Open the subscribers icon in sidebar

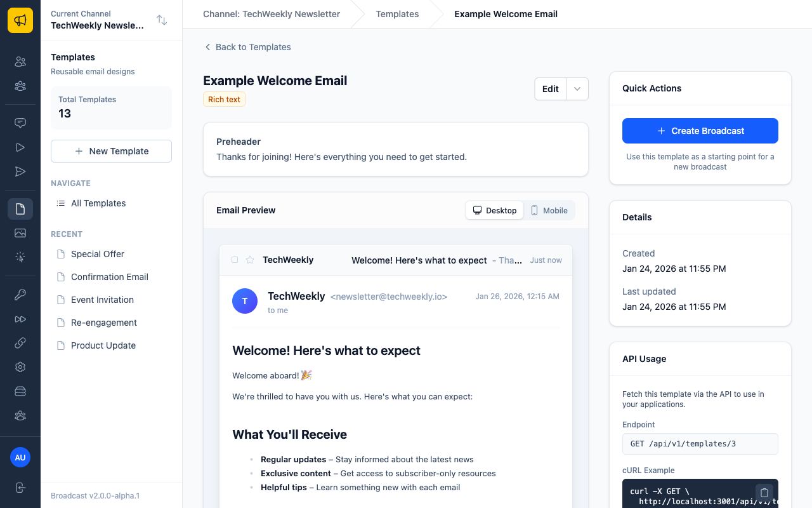pyautogui.click(x=20, y=62)
